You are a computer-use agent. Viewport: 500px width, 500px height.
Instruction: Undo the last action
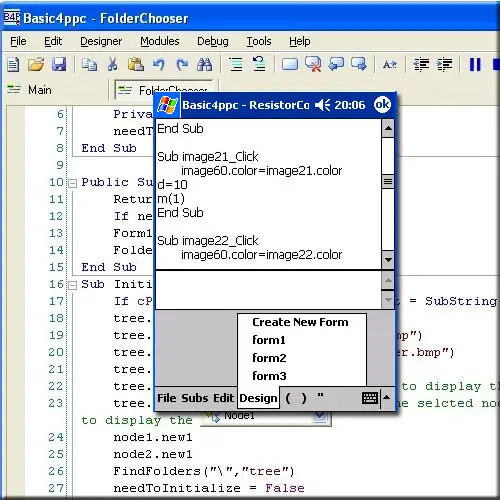[x=159, y=64]
